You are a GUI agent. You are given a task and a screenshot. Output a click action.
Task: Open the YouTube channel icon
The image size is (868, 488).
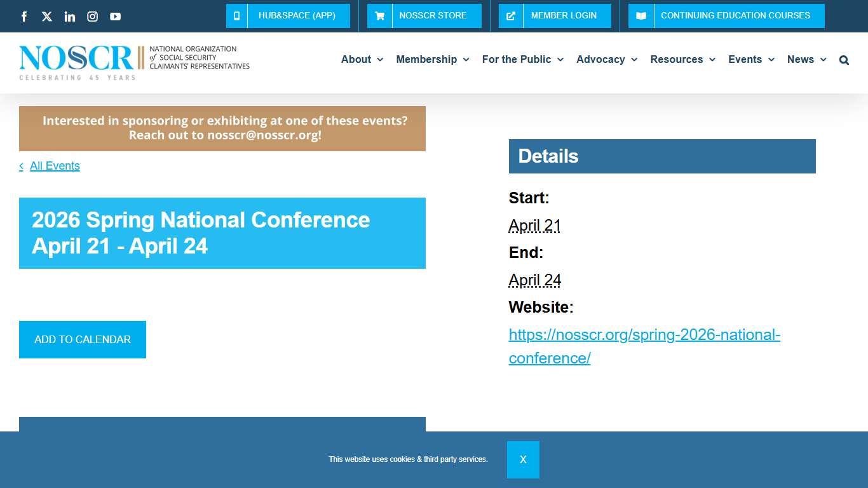pos(115,16)
